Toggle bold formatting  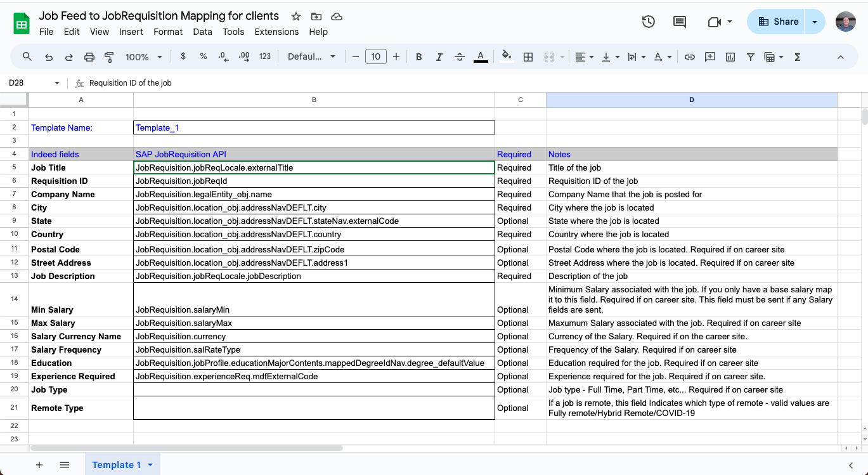coord(419,56)
